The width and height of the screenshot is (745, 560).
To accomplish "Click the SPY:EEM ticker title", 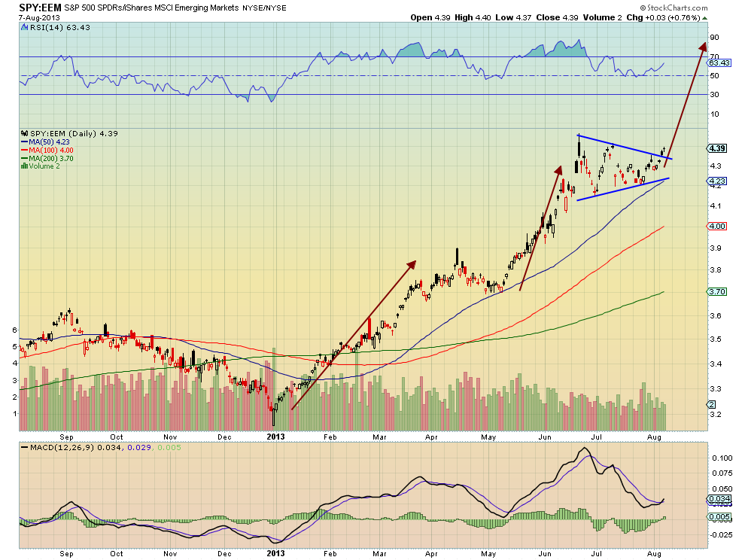I will pos(41,8).
